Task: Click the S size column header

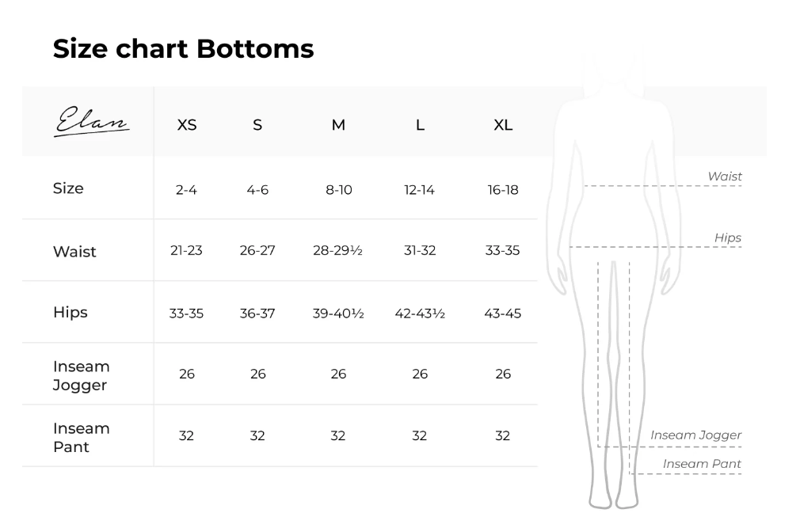Action: click(257, 125)
